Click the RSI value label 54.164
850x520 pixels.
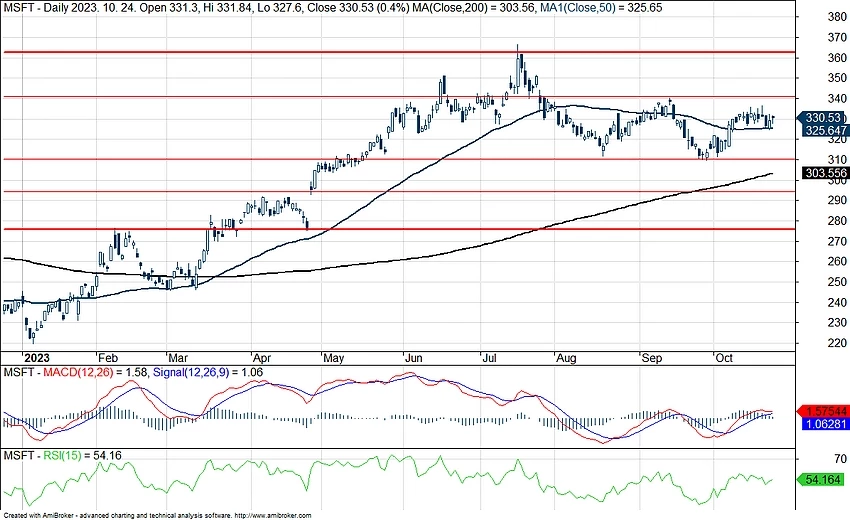[x=822, y=479]
